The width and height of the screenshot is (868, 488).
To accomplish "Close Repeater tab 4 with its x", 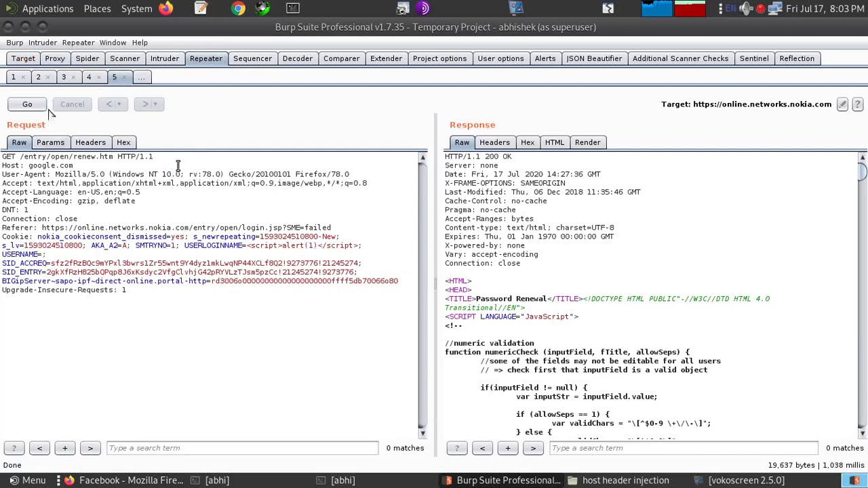I will tap(98, 77).
